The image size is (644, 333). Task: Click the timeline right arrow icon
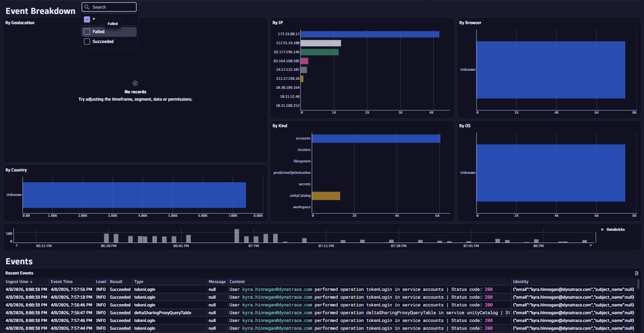point(590,245)
